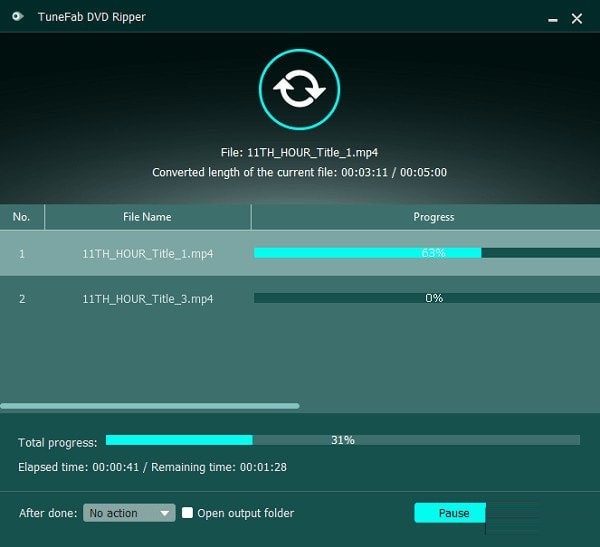This screenshot has height=547, width=600.
Task: Open the After done No action dropdown
Action: [129, 513]
